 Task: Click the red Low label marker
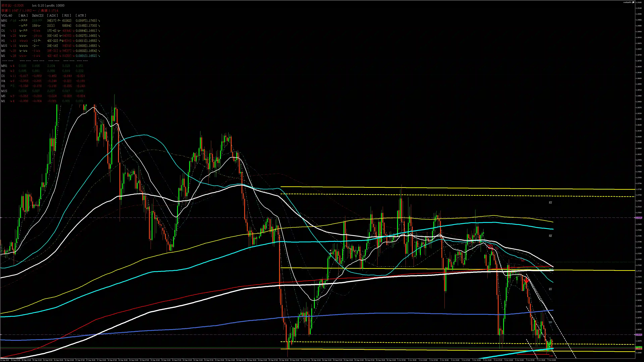(x=551, y=356)
